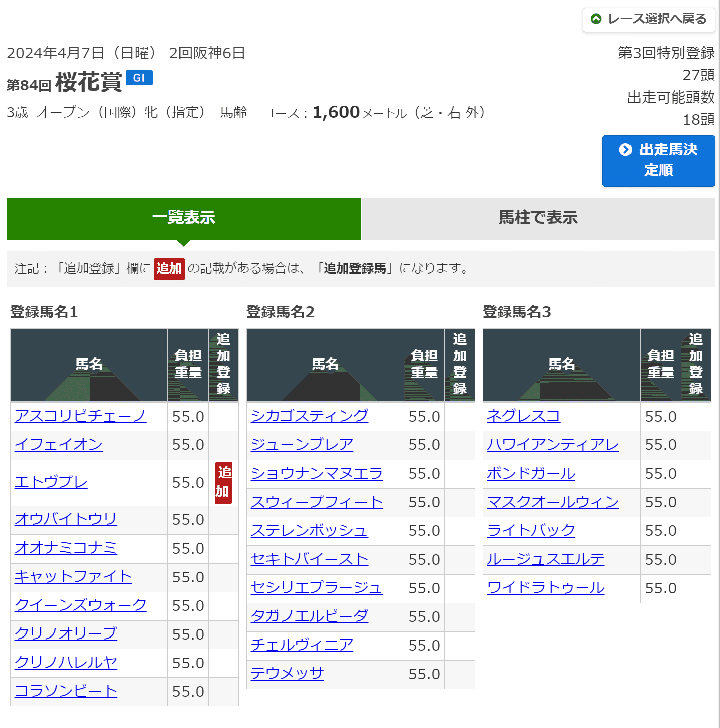Open horse link ライトバック

click(531, 531)
